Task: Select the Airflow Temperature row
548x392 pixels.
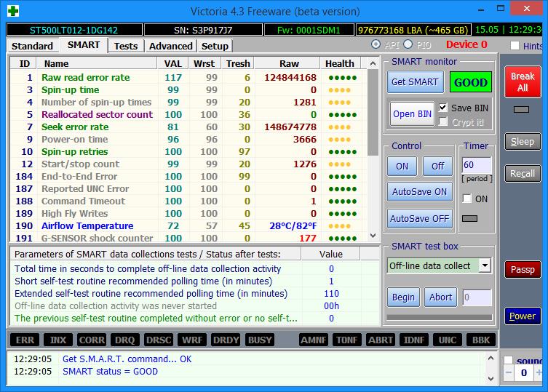Action: (188, 225)
